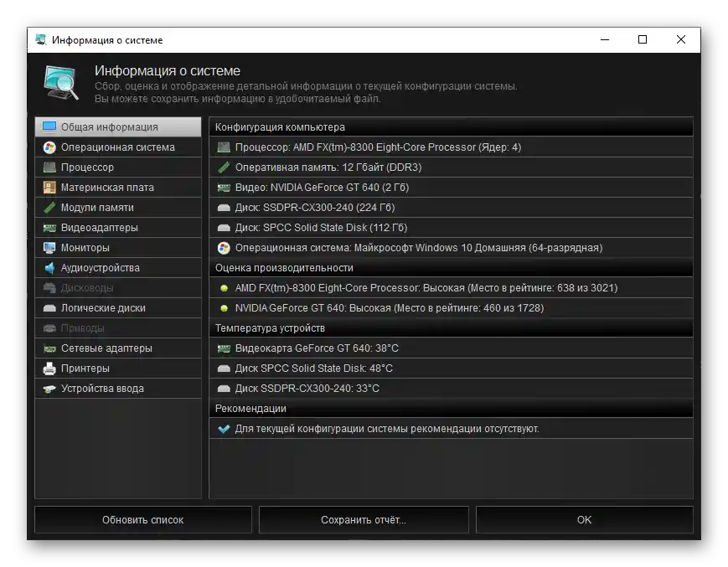Click the monitor icon beside Общая информация
Screen dimensions: 728x567
[x=49, y=126]
